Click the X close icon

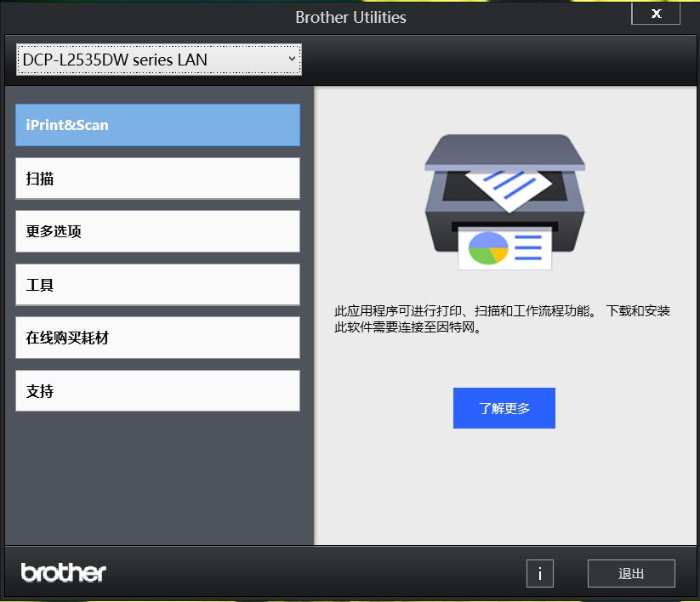pyautogui.click(x=655, y=13)
